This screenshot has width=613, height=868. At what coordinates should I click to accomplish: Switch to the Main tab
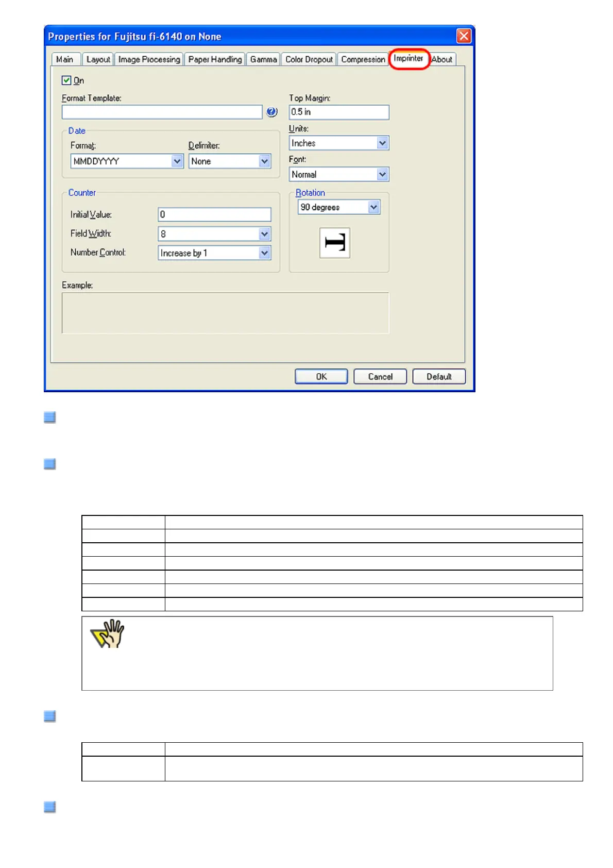[x=66, y=59]
